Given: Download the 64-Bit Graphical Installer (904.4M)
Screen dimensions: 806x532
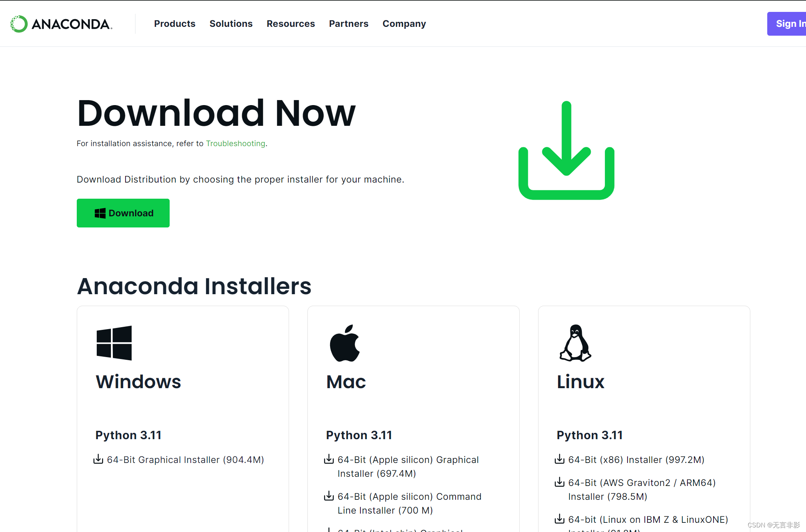Looking at the screenshot, I should click(185, 460).
